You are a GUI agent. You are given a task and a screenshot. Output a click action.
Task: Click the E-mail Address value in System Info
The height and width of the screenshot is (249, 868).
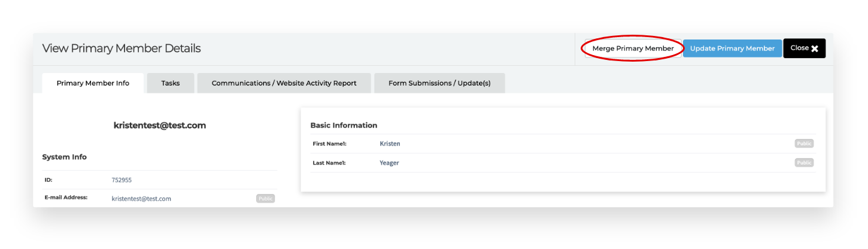pyautogui.click(x=141, y=199)
